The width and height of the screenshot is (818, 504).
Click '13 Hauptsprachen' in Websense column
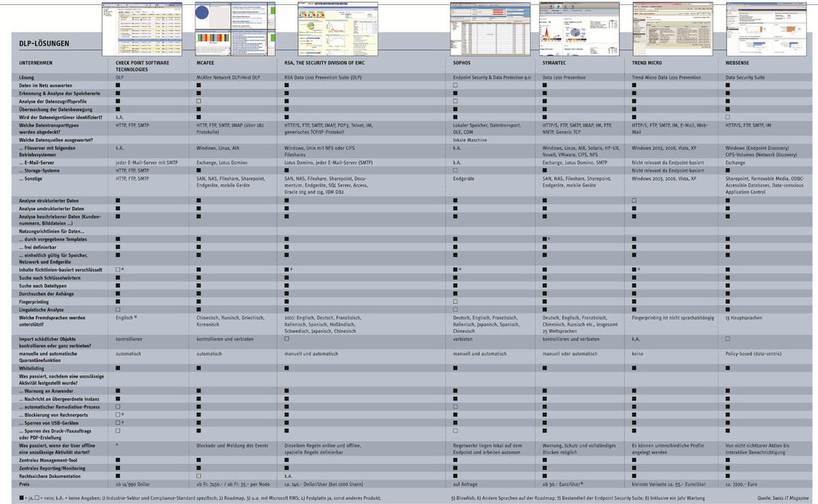[x=744, y=317]
